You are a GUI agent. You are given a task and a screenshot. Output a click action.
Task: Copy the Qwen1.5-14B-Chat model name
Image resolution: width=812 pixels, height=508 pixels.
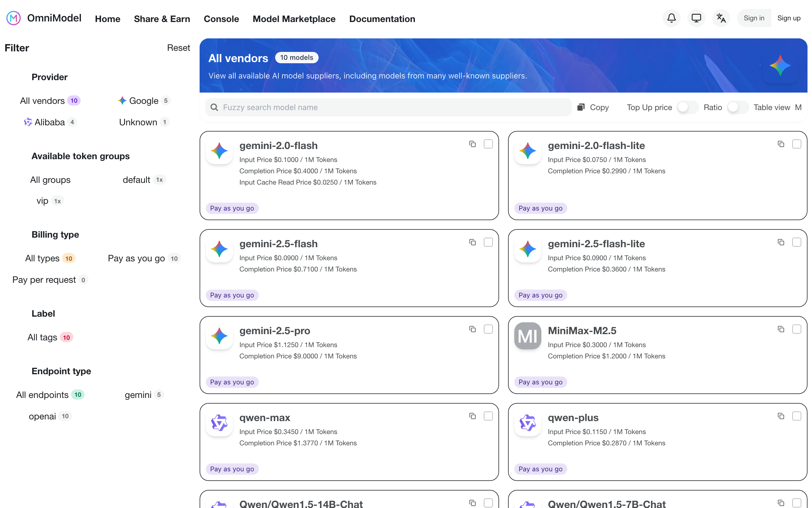473,503
